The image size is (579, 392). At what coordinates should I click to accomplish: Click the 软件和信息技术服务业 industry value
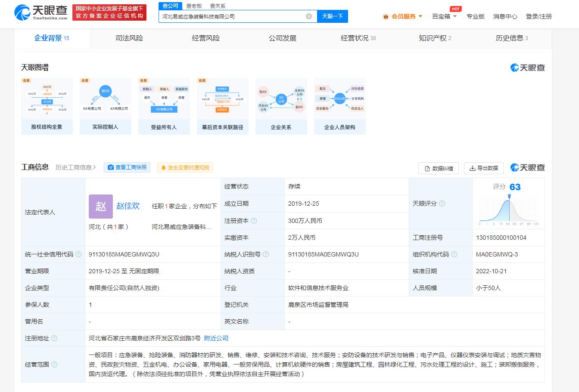pyautogui.click(x=318, y=288)
